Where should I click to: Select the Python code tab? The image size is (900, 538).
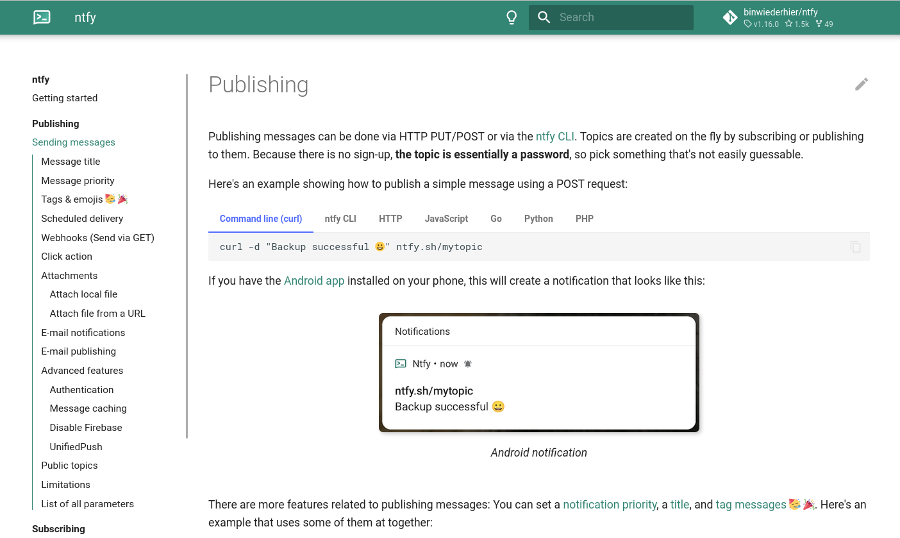coord(538,219)
